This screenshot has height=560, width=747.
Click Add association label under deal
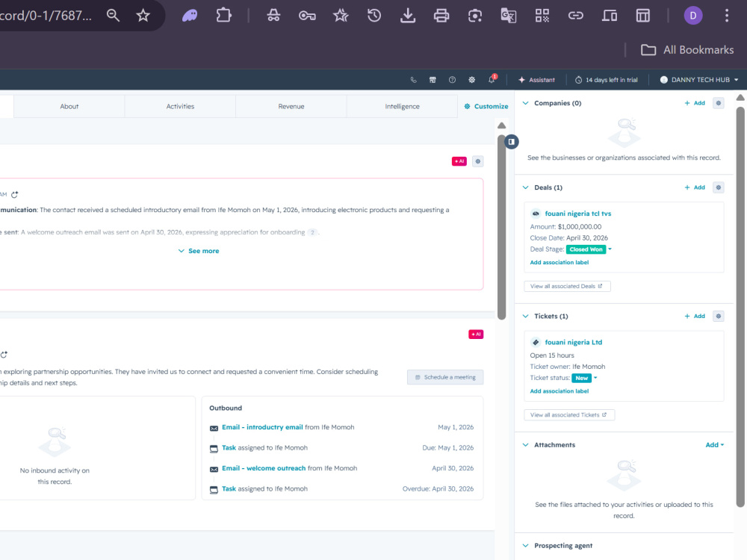click(x=560, y=262)
